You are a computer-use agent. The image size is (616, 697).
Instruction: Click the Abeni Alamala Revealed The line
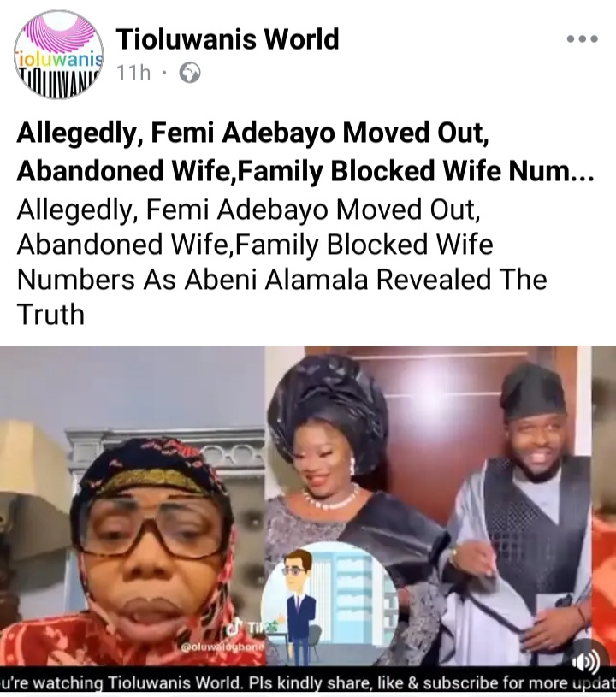pyautogui.click(x=366, y=280)
